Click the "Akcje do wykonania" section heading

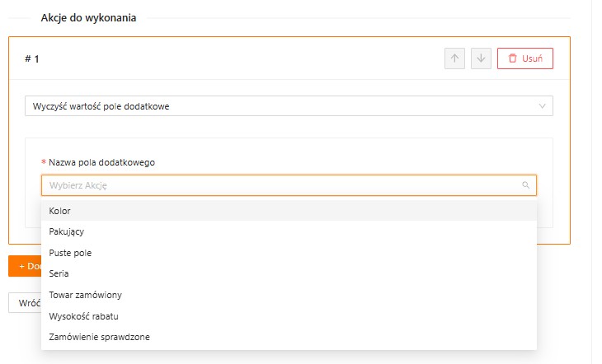88,18
